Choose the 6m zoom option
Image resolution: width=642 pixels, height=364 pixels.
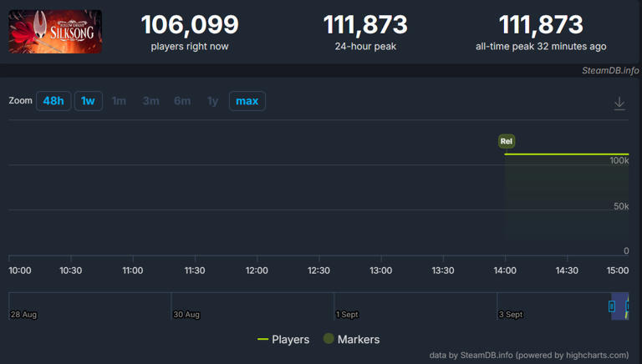[182, 101]
